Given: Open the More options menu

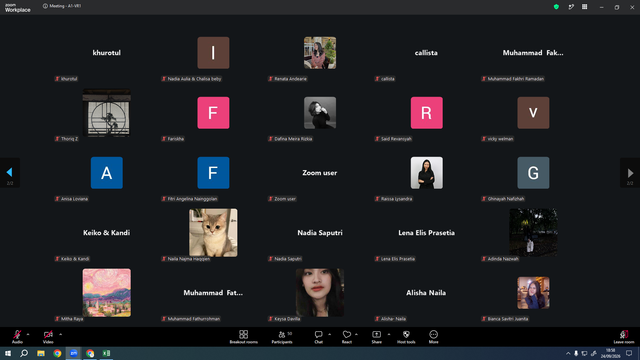Looking at the screenshot, I should [x=433, y=337].
